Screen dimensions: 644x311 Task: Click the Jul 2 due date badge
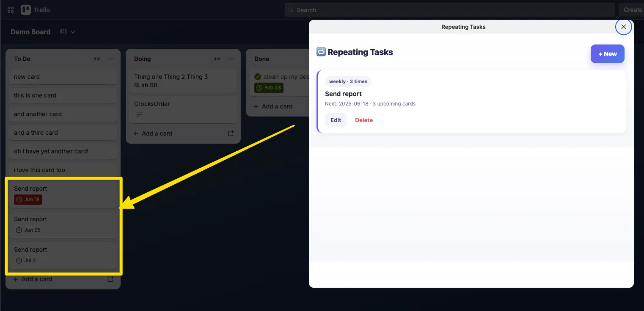[26, 261]
